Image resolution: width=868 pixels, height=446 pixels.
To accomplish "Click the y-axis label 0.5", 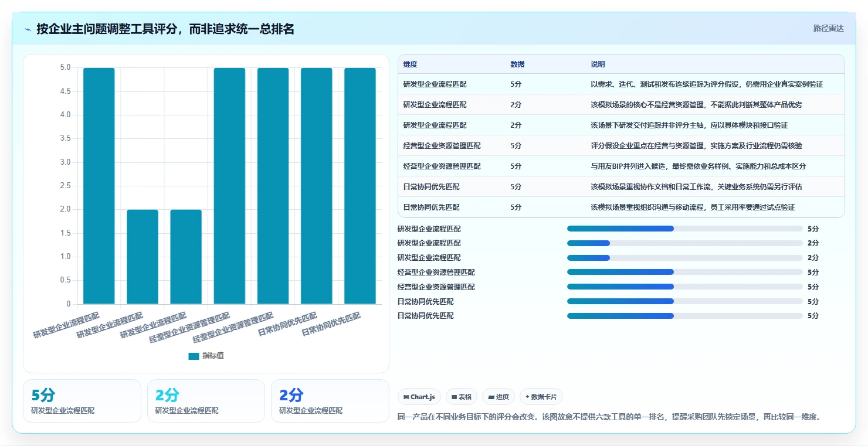I will (x=65, y=281).
